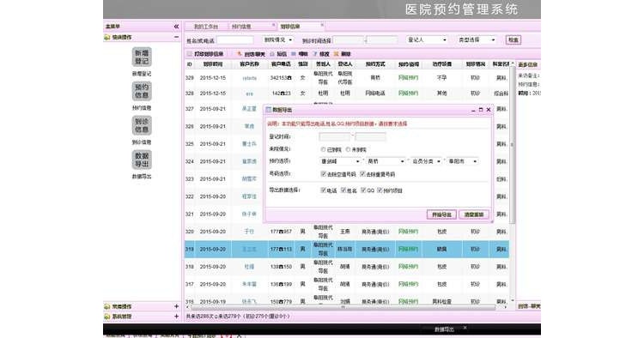Click the toolbar icon between 短信 and 修改
This screenshot has width=644, height=338.
pyautogui.click(x=294, y=54)
